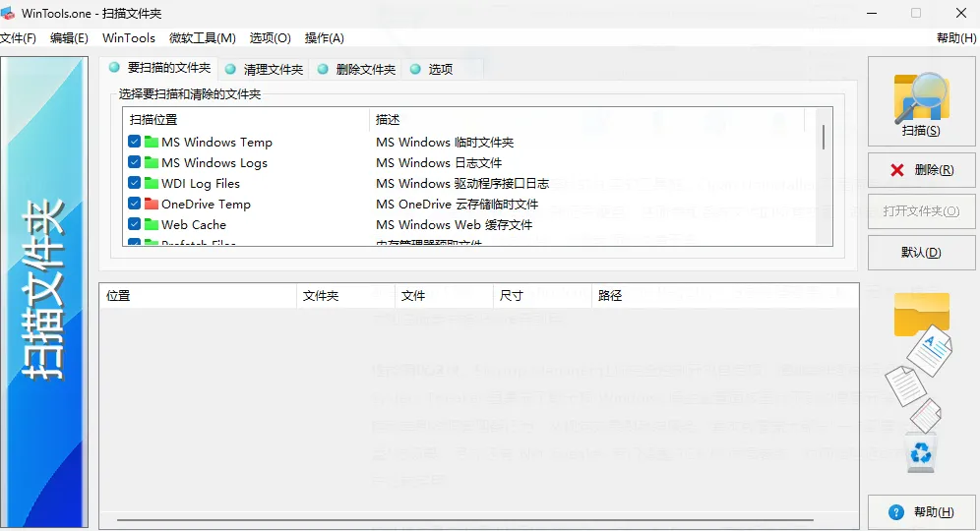Click the 删除(R) button
Screen dimensions: 980x531
click(921, 170)
